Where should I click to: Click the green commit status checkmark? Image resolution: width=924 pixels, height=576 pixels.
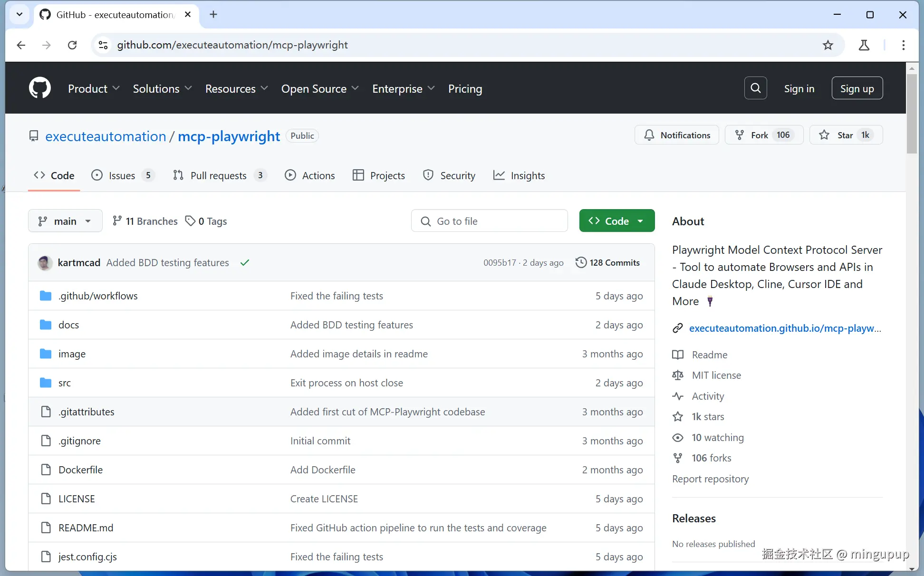point(245,263)
